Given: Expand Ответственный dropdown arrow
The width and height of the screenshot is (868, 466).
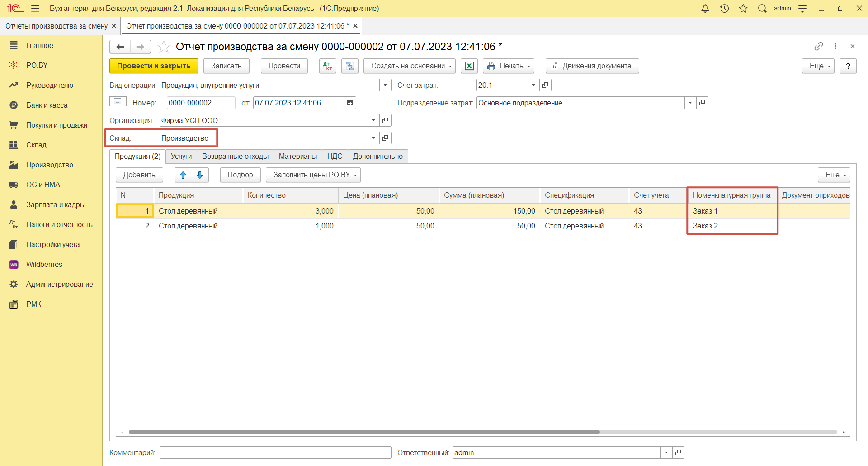Looking at the screenshot, I should pyautogui.click(x=666, y=452).
